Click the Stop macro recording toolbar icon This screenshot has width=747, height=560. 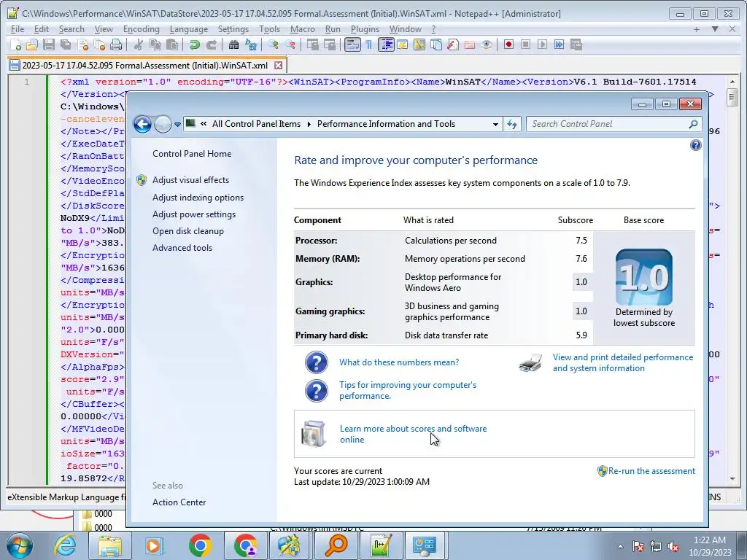point(525,44)
